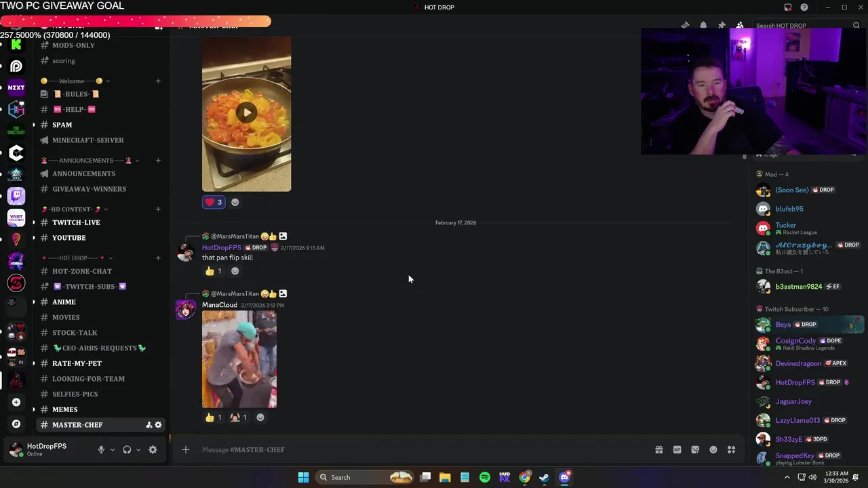Play the pan cooking video
The width and height of the screenshot is (868, 488).
coord(247,113)
